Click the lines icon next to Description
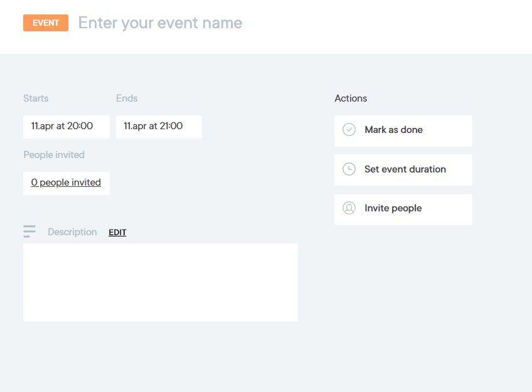Image resolution: width=532 pixels, height=392 pixels. point(29,231)
